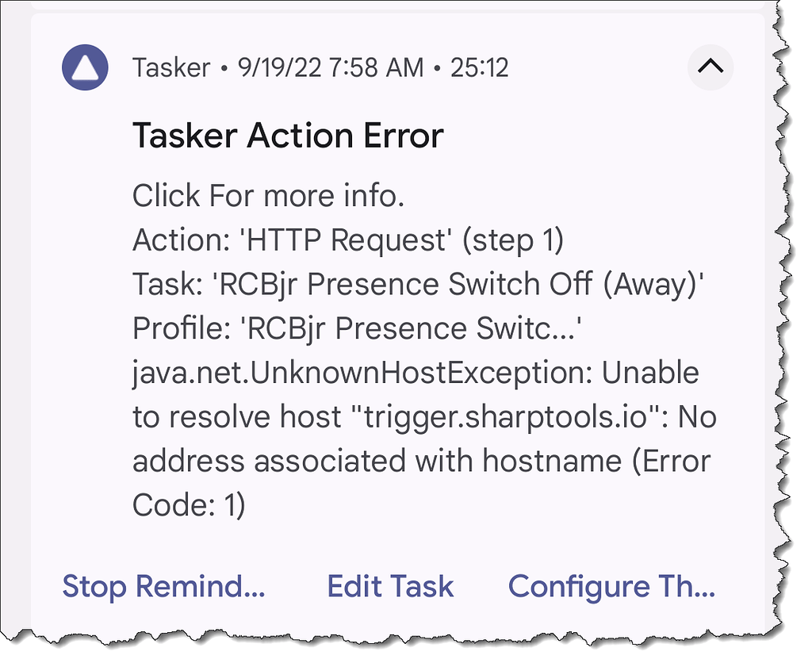This screenshot has height=663, width=812.
Task: Click the 9/19/22 7:58 AM timestamp
Action: pyautogui.click(x=330, y=68)
